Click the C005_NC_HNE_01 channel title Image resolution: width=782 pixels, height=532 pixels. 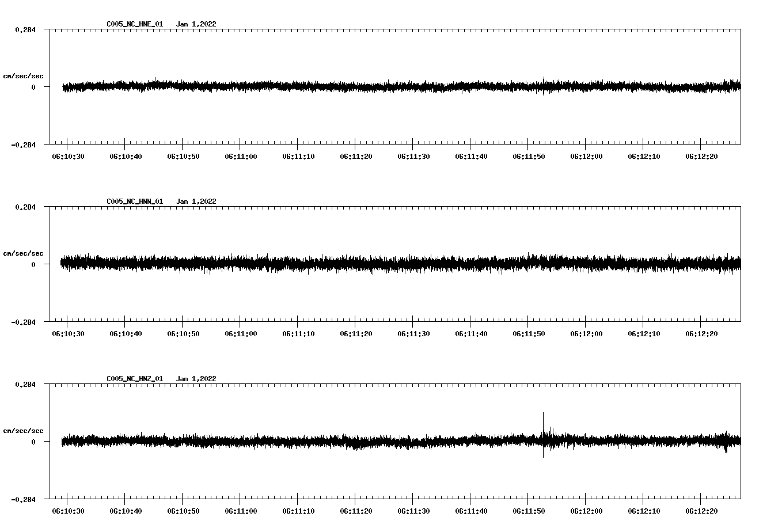[x=135, y=24]
